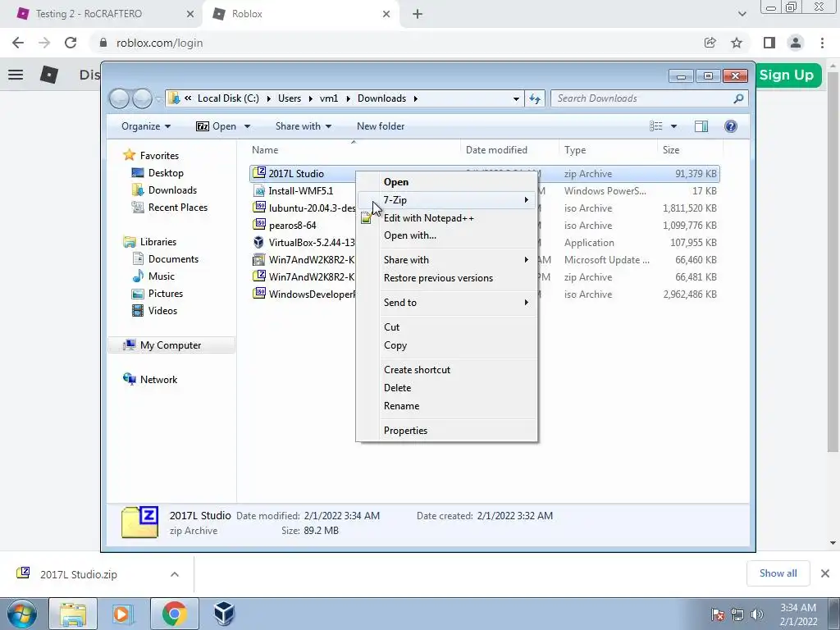Screen dimensions: 840x630
Task: Sort by the Size column header
Action: coord(690,150)
